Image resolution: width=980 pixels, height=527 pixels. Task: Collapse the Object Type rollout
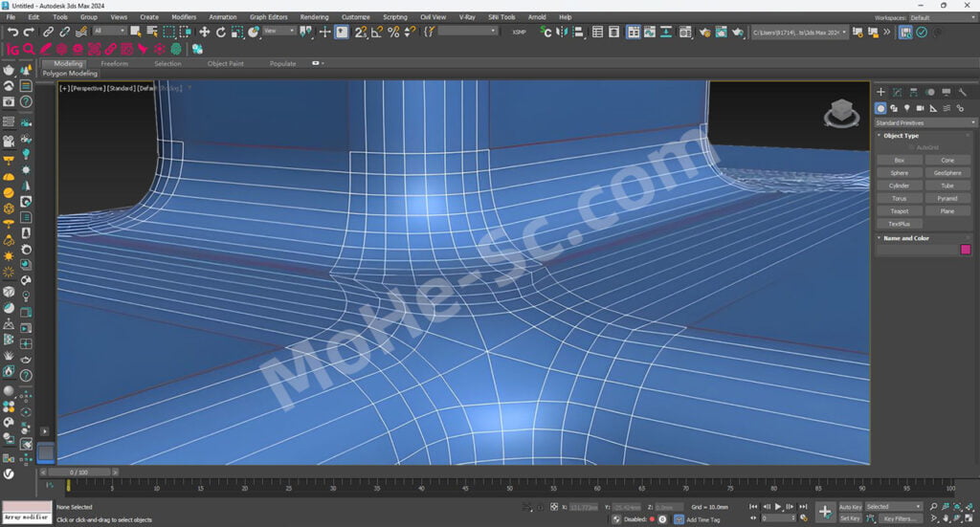pyautogui.click(x=901, y=136)
